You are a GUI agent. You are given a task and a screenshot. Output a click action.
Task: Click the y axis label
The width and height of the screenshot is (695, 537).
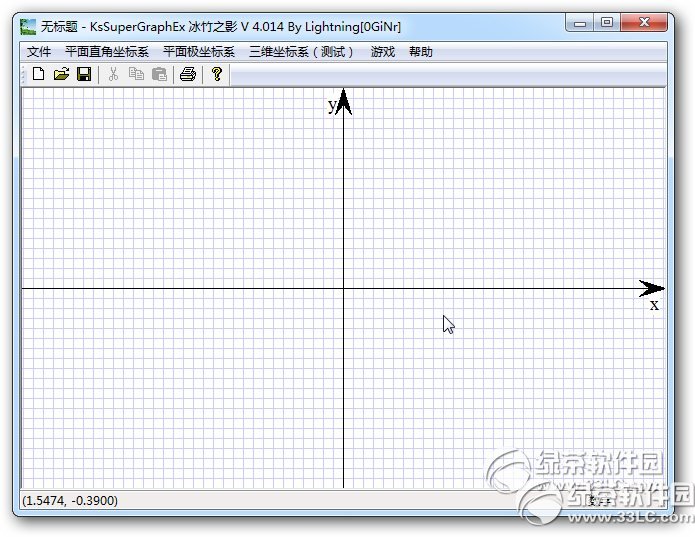tap(332, 105)
